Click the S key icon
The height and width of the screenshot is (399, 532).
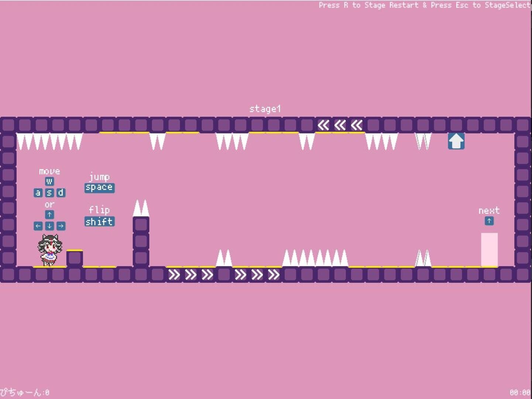tap(49, 193)
